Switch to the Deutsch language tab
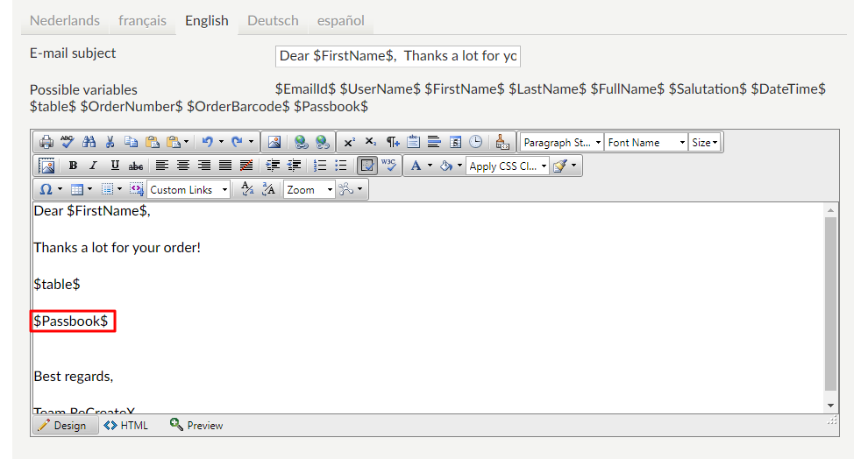This screenshot has height=459, width=868. click(273, 20)
